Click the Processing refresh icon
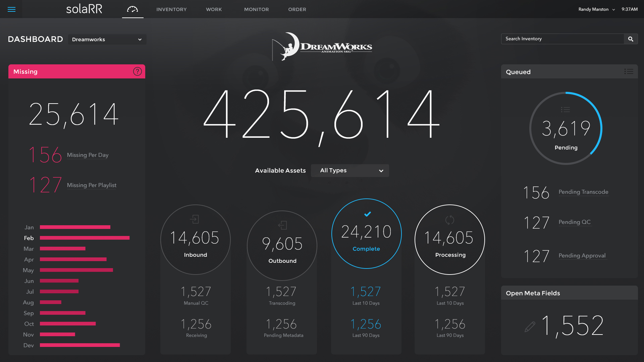Image resolution: width=644 pixels, height=362 pixels. [449, 220]
